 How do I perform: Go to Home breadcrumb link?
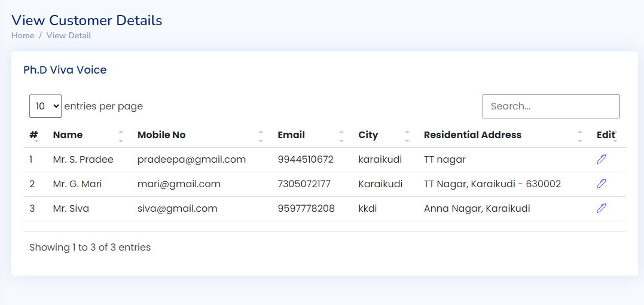coord(23,35)
